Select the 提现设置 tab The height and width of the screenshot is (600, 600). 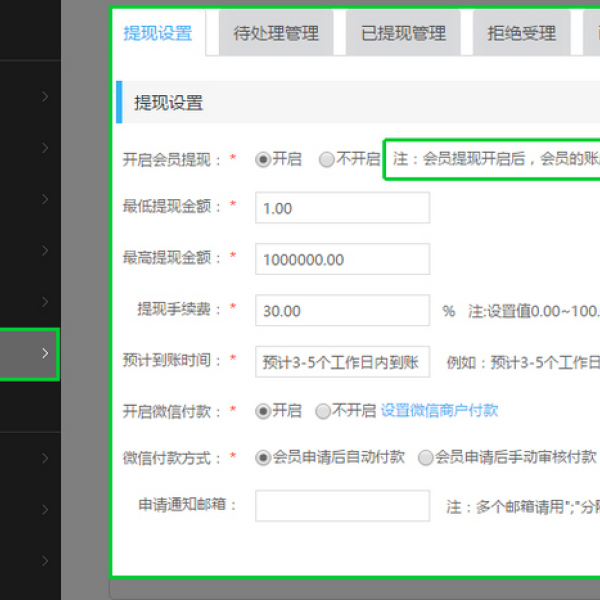157,34
